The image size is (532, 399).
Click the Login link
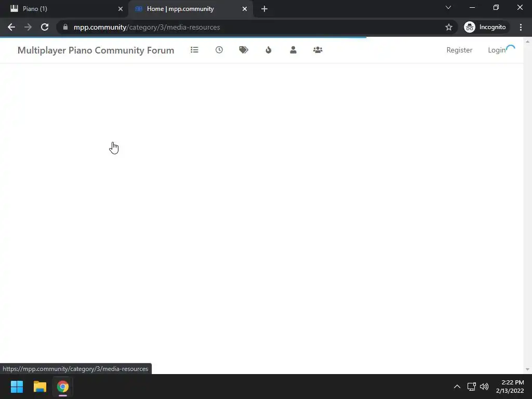pyautogui.click(x=497, y=50)
